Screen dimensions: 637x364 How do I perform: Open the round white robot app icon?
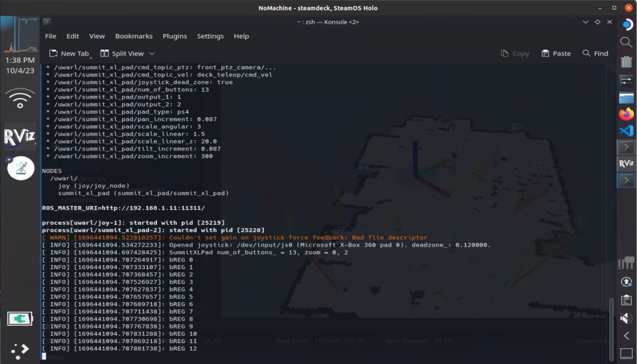[x=21, y=168]
